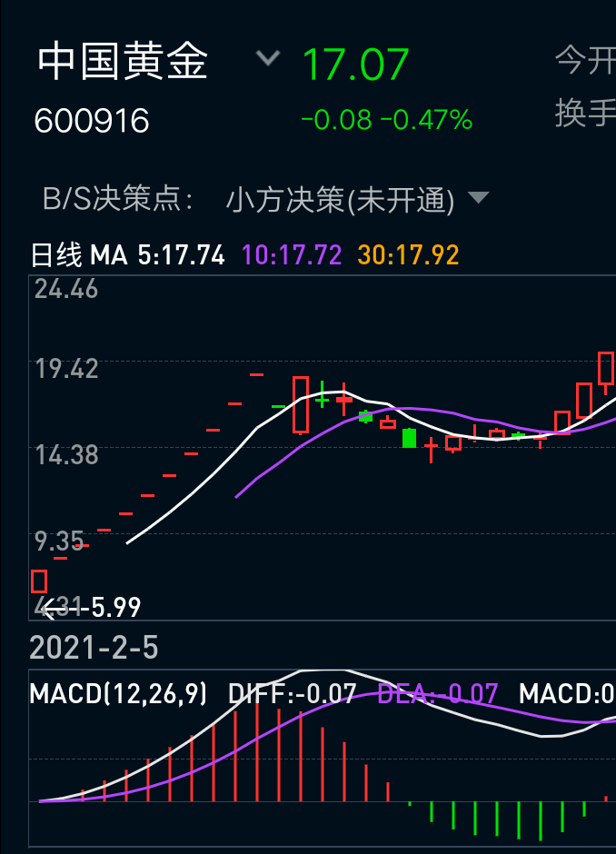The image size is (616, 854).
Task: Tap the DIFF:-0.07 value
Action: pyautogui.click(x=292, y=694)
